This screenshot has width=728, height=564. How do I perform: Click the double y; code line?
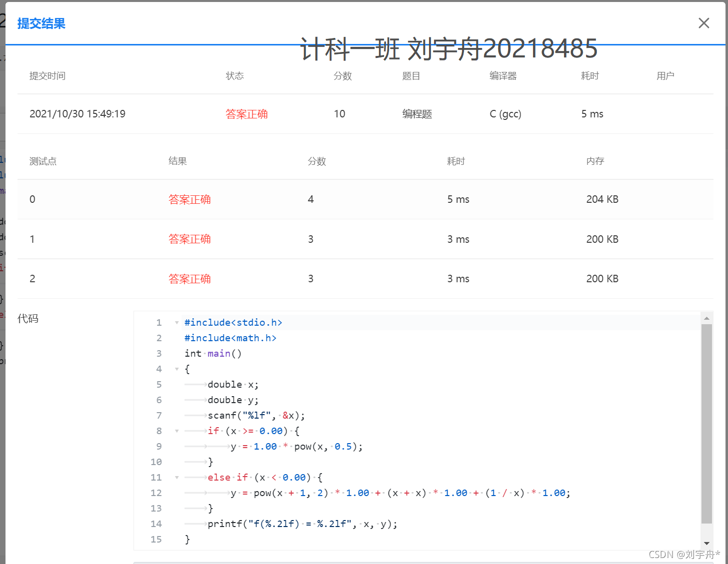(233, 400)
